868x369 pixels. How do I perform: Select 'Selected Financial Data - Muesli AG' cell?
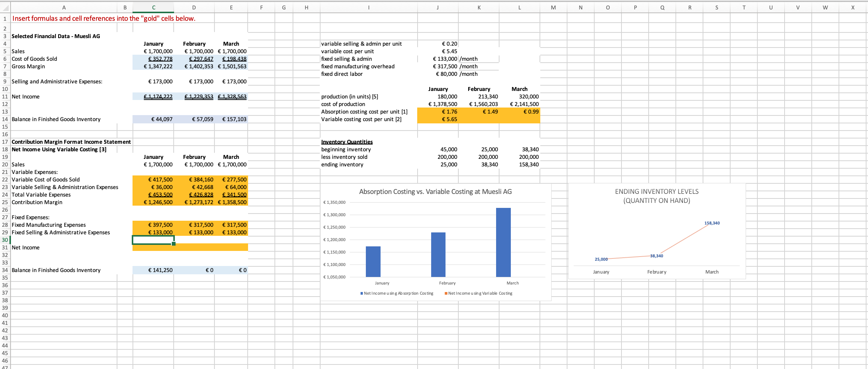tap(56, 36)
